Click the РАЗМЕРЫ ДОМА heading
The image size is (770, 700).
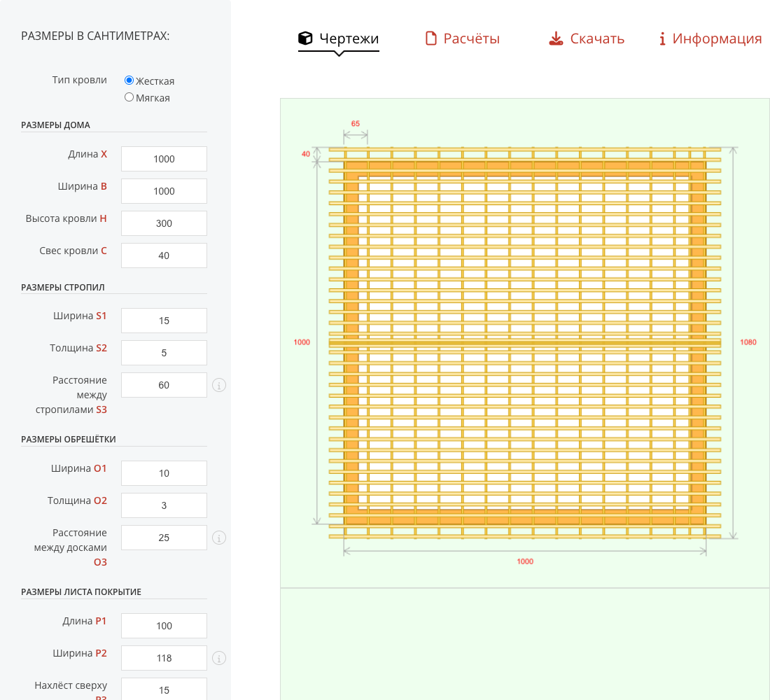click(55, 125)
